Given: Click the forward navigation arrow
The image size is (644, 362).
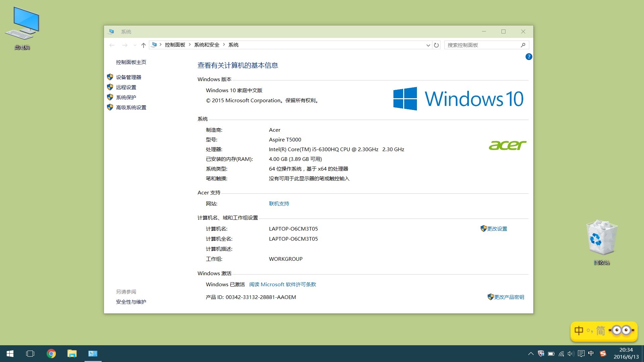Looking at the screenshot, I should 125,45.
